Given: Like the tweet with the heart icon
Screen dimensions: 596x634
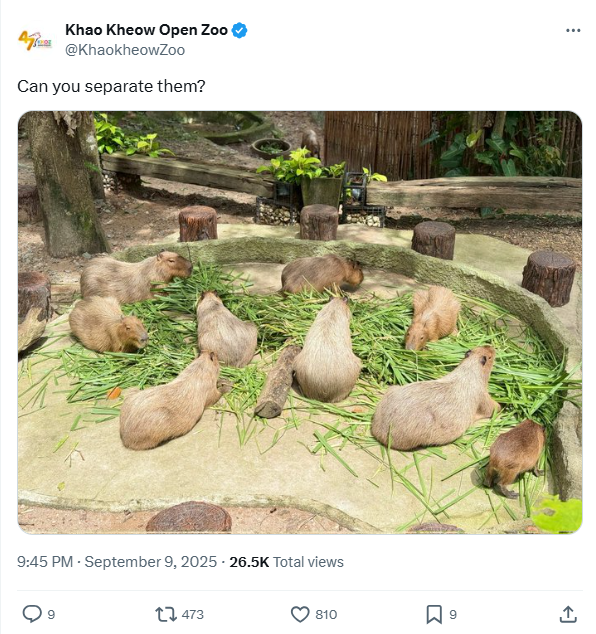Looking at the screenshot, I should click(x=300, y=614).
